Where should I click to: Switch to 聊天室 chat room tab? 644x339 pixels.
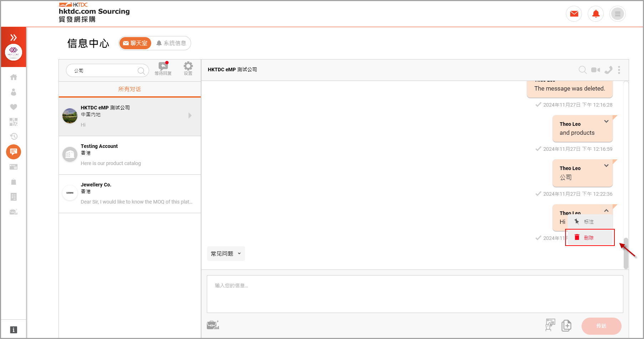pyautogui.click(x=135, y=43)
